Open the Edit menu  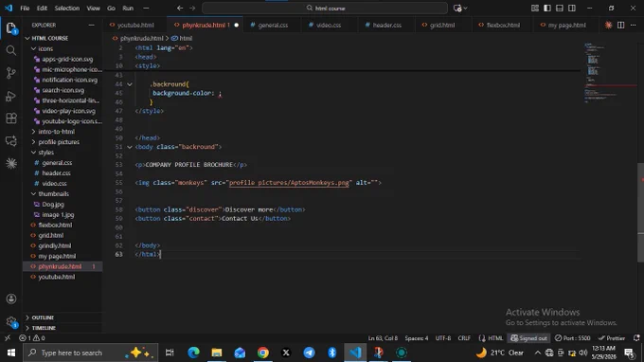pos(42,9)
